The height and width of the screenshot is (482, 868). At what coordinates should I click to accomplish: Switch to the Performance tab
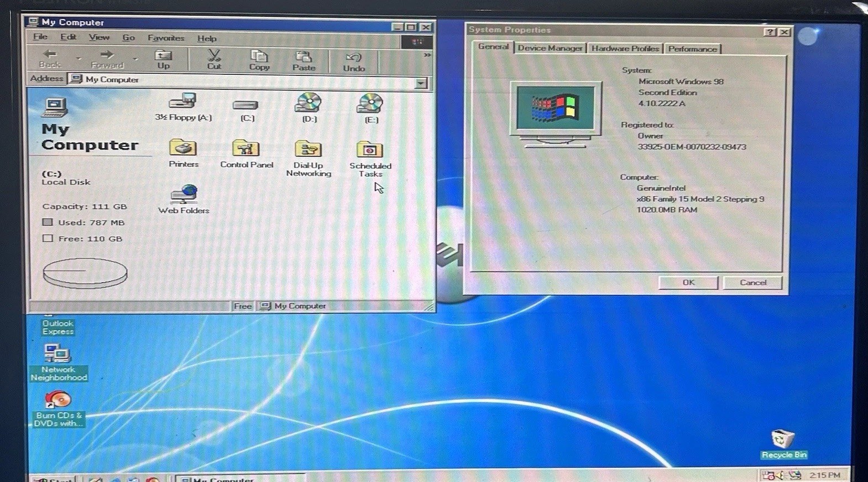click(x=692, y=49)
